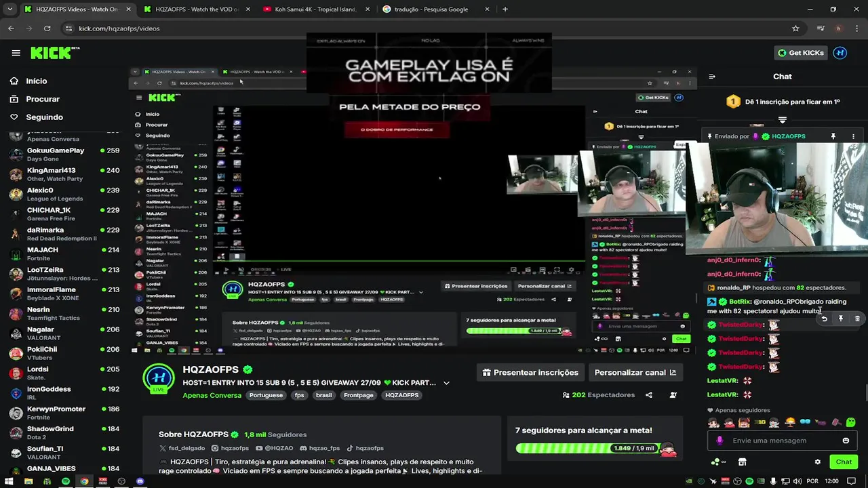Open Discord from the taskbar

coord(140,481)
